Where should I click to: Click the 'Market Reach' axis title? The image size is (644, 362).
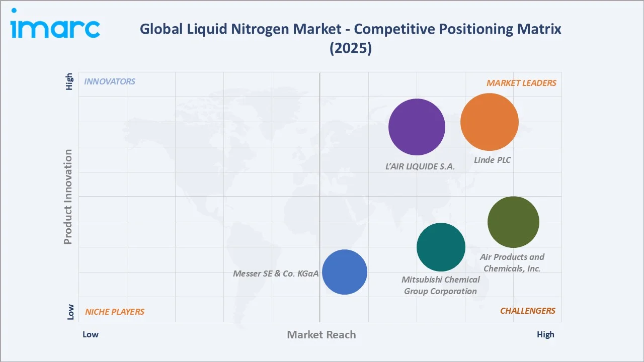321,335
